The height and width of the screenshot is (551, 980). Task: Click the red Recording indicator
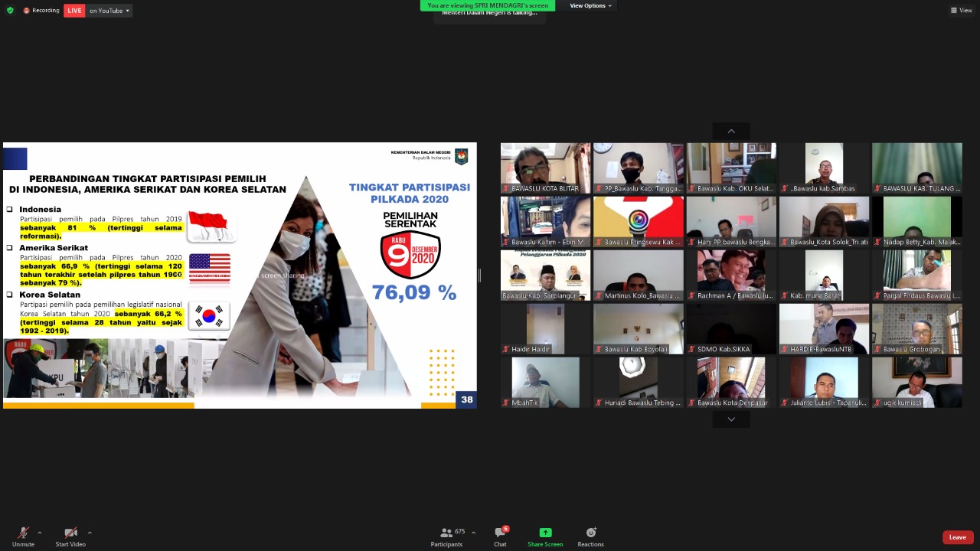coord(41,11)
